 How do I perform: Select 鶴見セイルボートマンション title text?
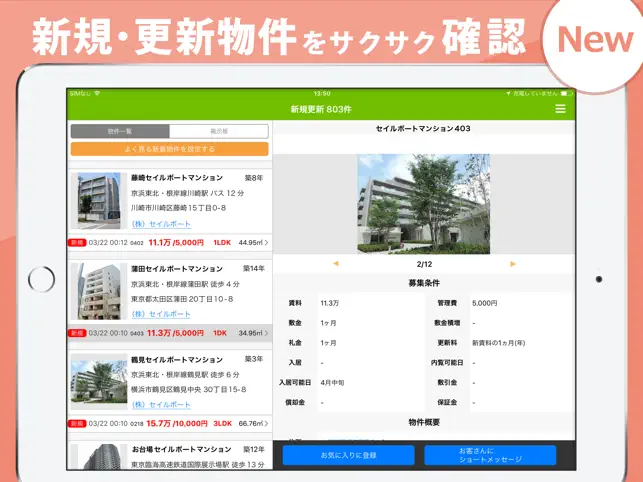tap(177, 360)
